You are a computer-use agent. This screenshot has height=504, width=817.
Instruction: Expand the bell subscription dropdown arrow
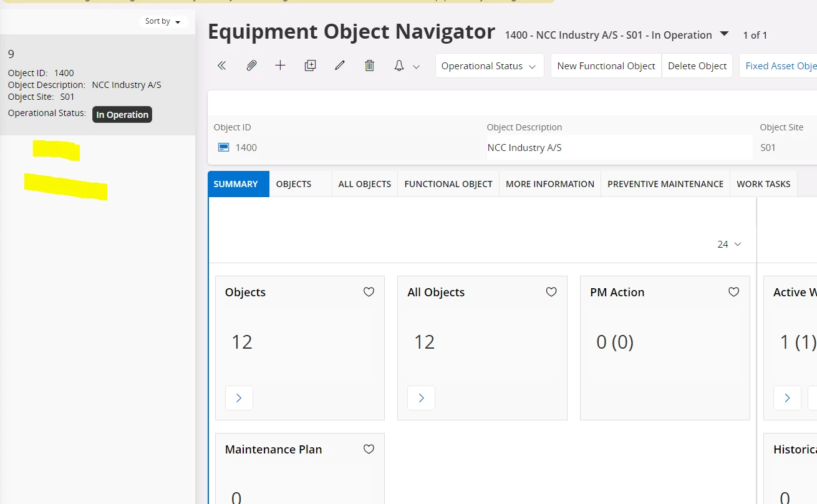[x=417, y=67]
